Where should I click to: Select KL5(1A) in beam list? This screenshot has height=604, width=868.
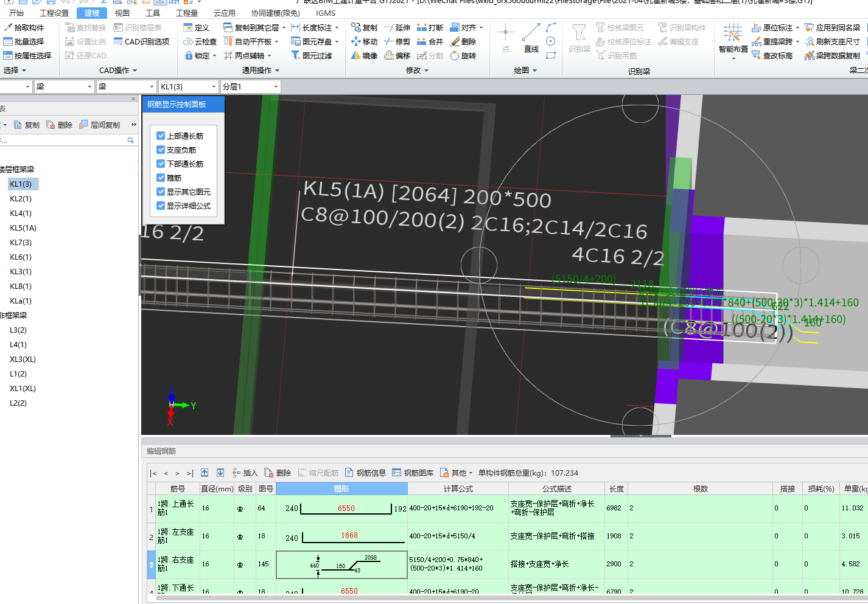[23, 227]
